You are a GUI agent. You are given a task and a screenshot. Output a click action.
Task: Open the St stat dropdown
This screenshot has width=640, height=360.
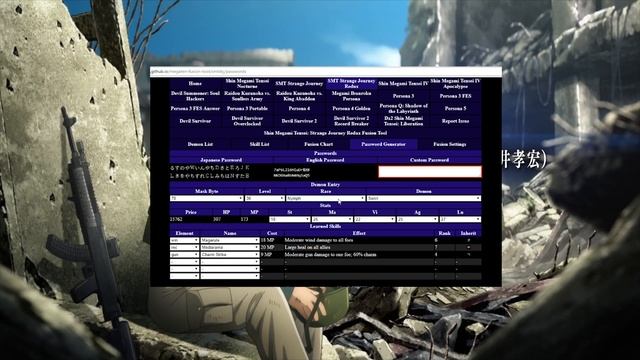point(289,220)
